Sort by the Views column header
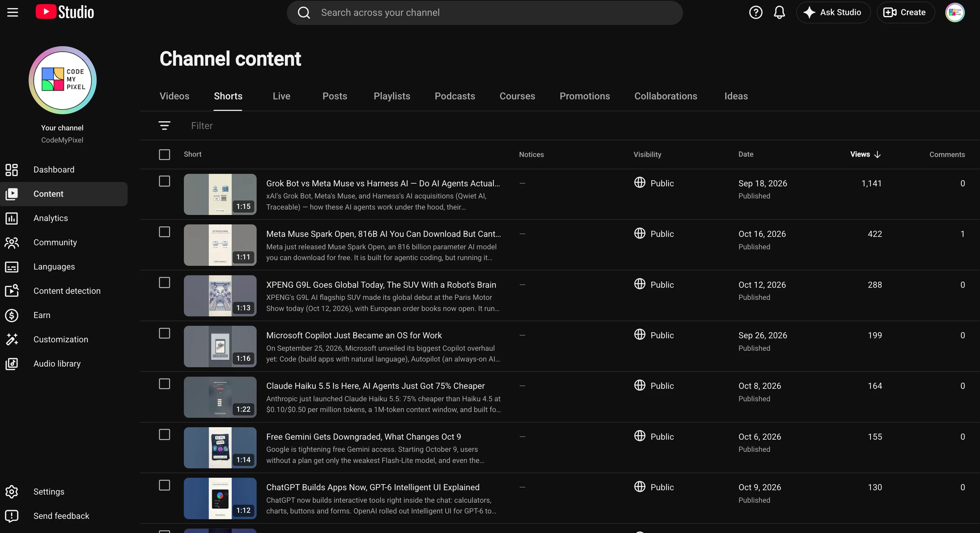The height and width of the screenshot is (533, 980). [865, 154]
